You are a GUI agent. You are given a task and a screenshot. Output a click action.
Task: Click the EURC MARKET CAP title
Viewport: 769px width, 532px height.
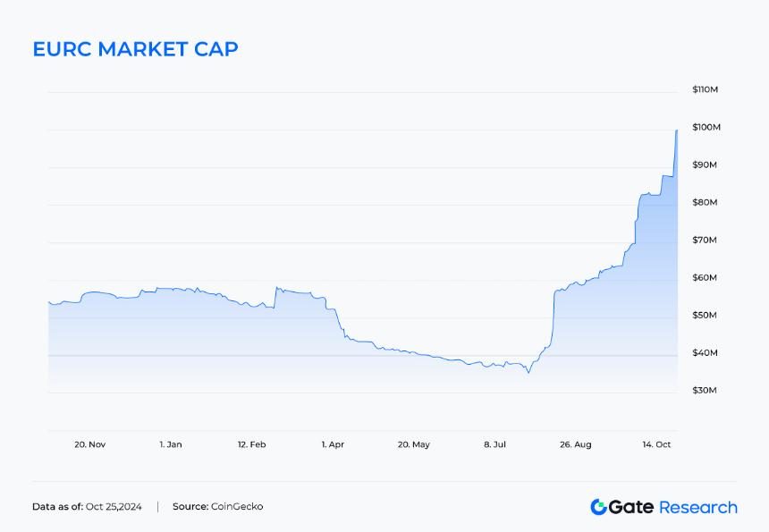pos(135,49)
